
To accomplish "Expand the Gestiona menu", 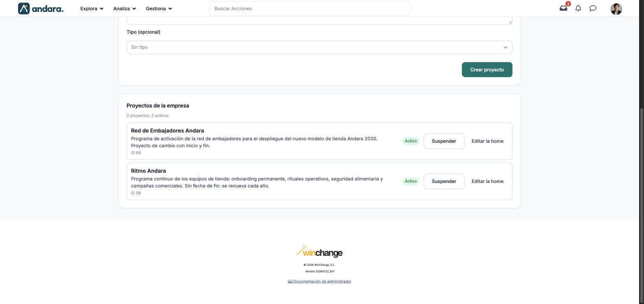I will tap(159, 9).
